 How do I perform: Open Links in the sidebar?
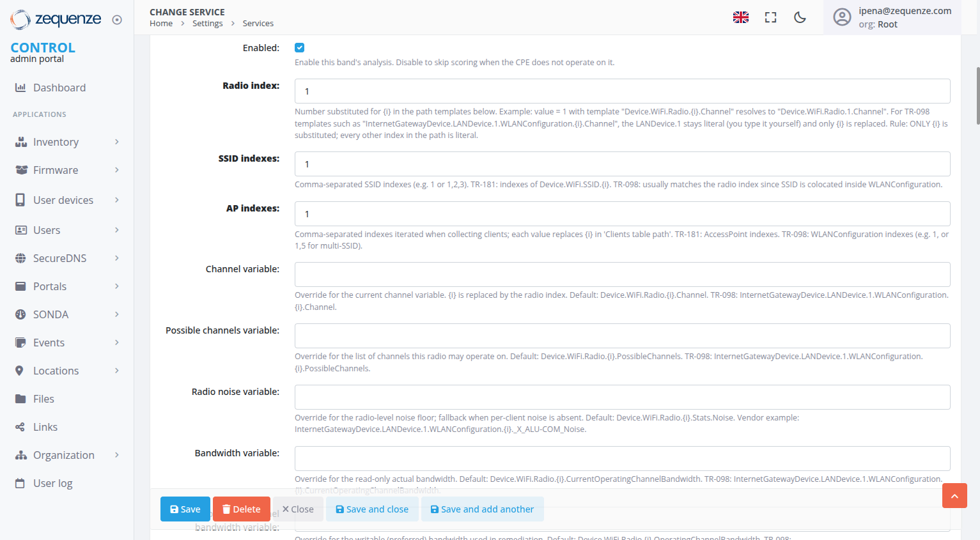coord(45,427)
